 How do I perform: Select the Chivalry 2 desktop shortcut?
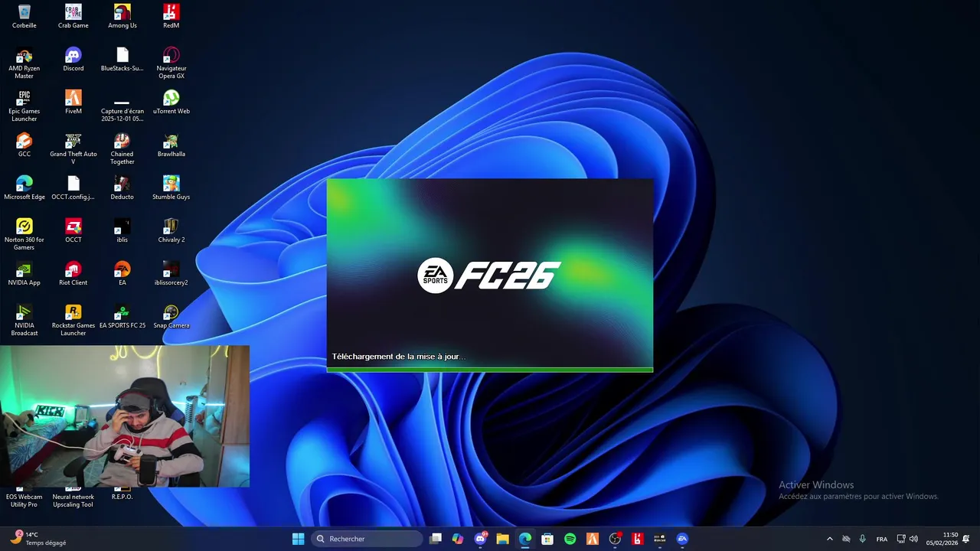pyautogui.click(x=171, y=231)
